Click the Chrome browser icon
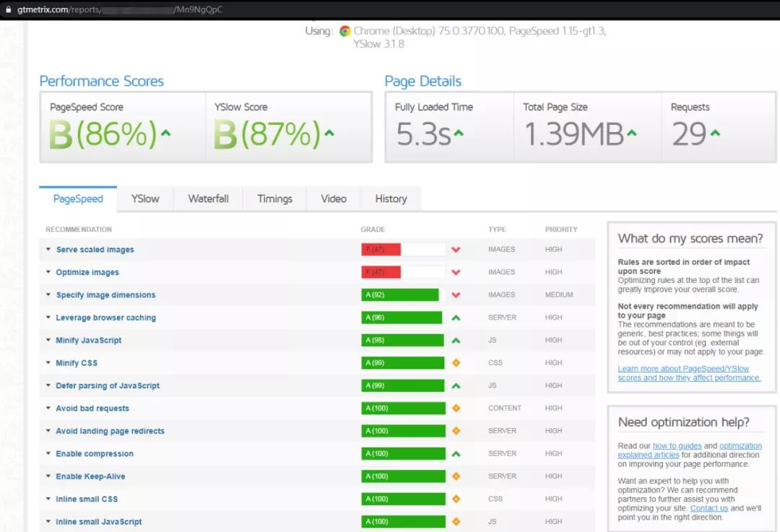This screenshot has width=780, height=532. point(344,31)
